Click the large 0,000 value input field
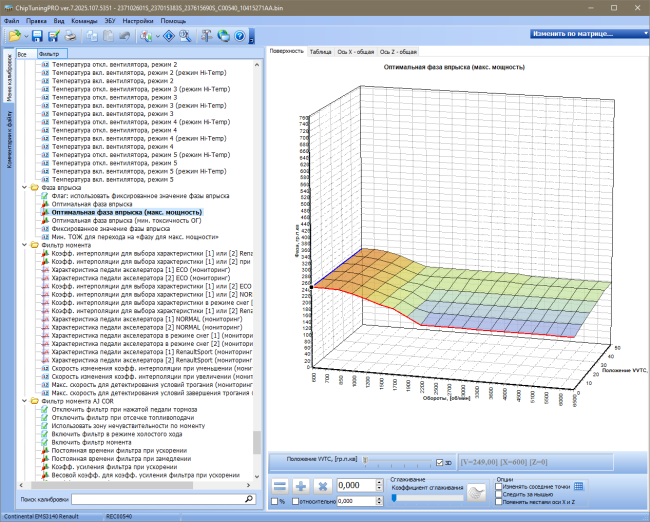Screen dimensions: 650x522 pos(357,486)
